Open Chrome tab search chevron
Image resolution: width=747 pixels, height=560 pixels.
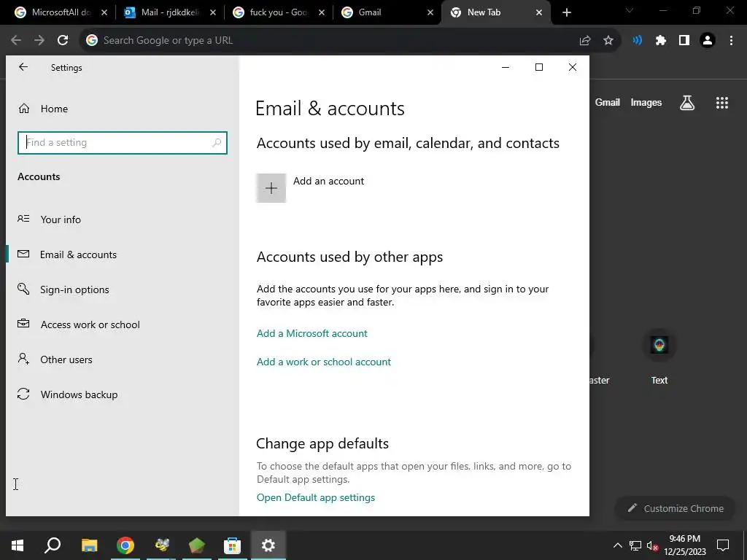click(x=630, y=10)
